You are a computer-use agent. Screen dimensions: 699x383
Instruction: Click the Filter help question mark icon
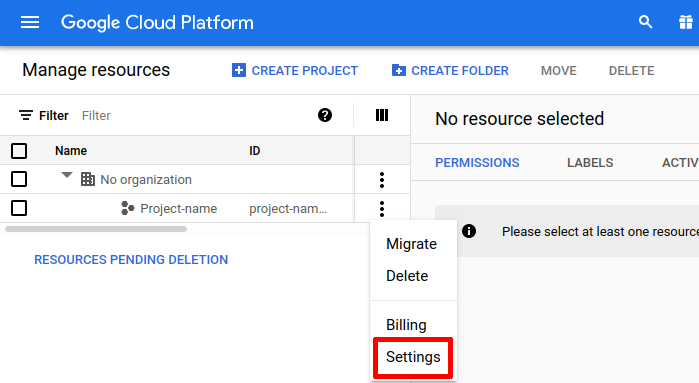pos(325,115)
